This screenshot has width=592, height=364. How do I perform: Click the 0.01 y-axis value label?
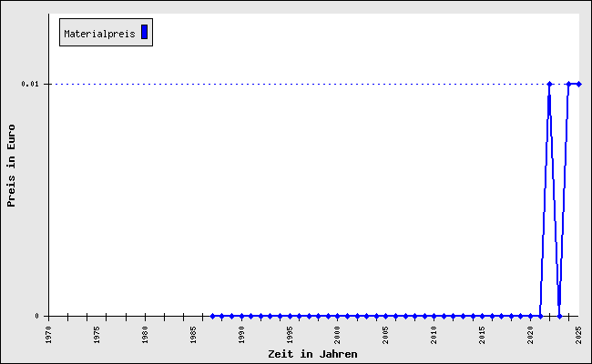[x=31, y=84]
